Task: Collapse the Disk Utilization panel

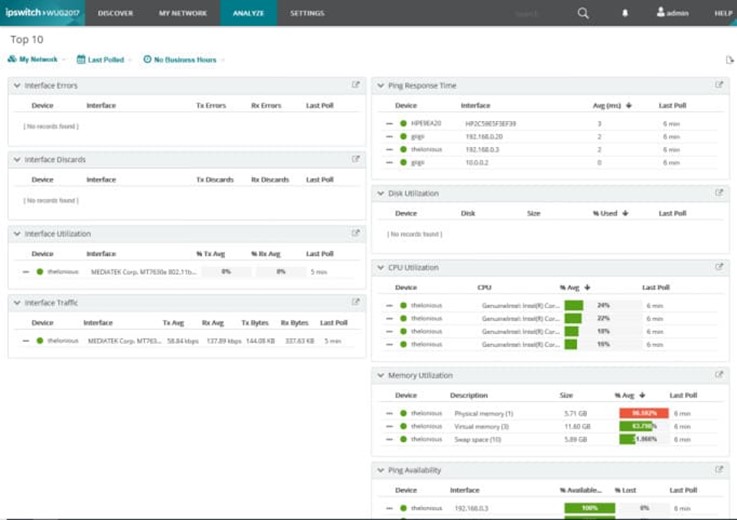Action: tap(380, 193)
